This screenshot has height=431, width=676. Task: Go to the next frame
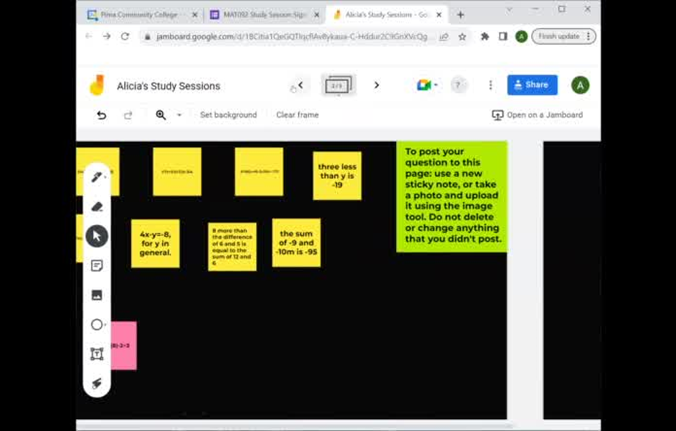coord(376,85)
